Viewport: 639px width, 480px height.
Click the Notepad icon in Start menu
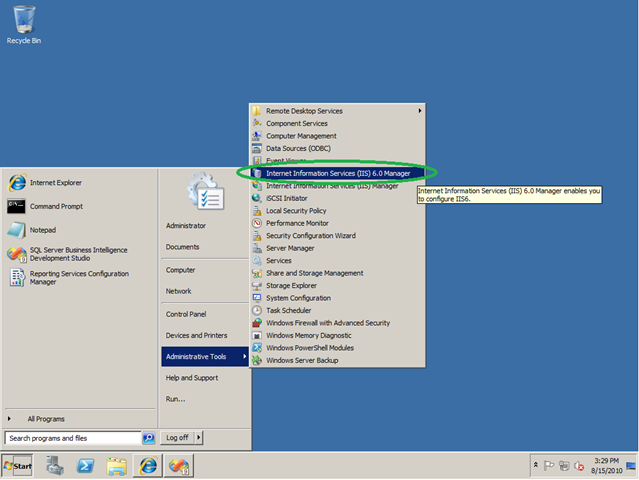(16, 230)
